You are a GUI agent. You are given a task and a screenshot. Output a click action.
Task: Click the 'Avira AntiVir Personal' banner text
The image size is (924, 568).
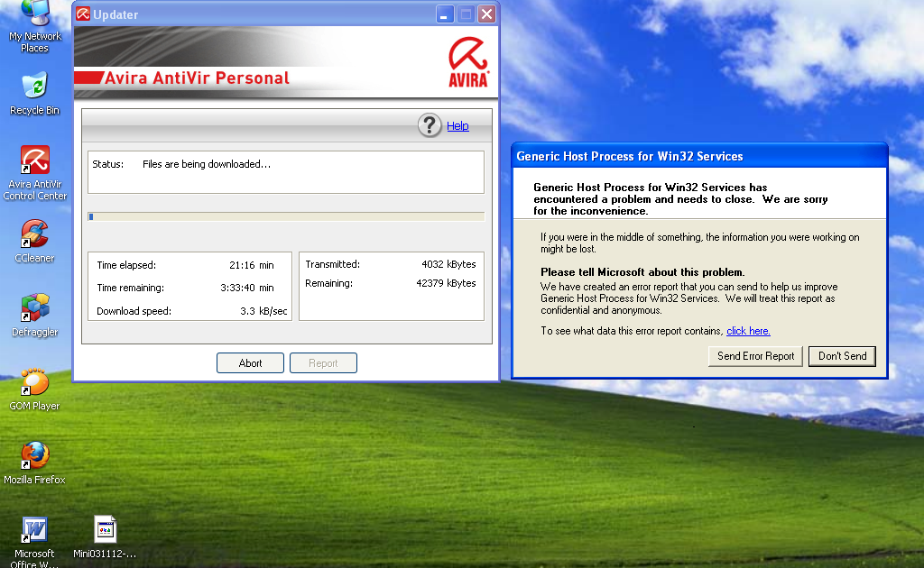tap(197, 78)
